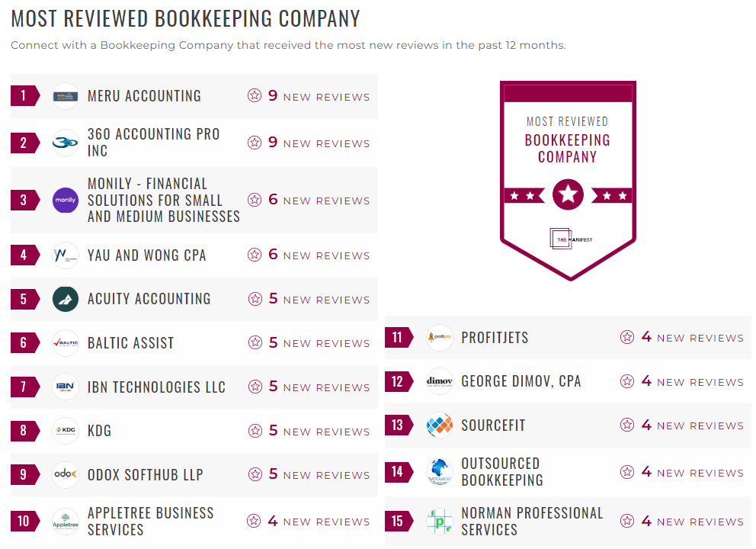
Task: Click the central star on the award badge
Action: click(567, 194)
